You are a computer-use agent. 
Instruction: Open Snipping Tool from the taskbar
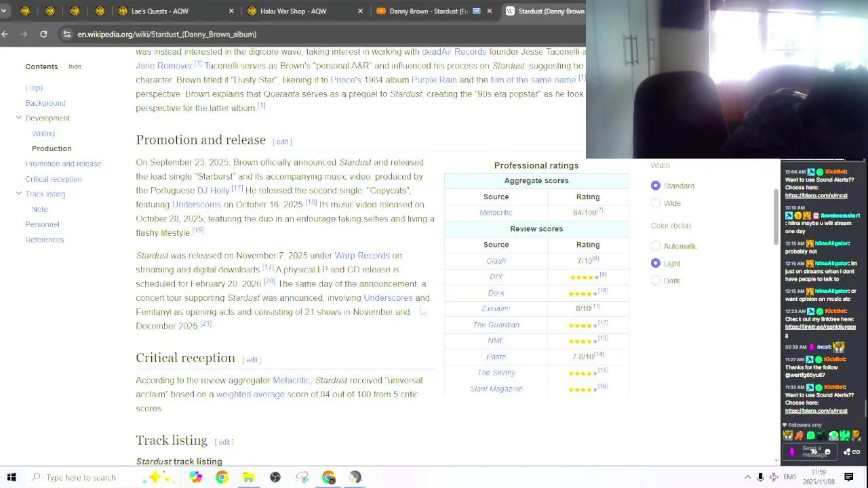(302, 477)
